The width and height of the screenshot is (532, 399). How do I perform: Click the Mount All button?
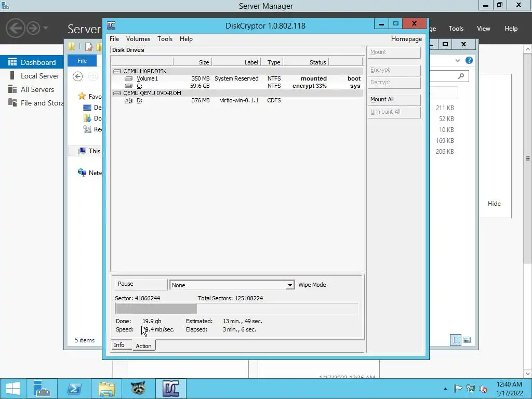pos(394,99)
